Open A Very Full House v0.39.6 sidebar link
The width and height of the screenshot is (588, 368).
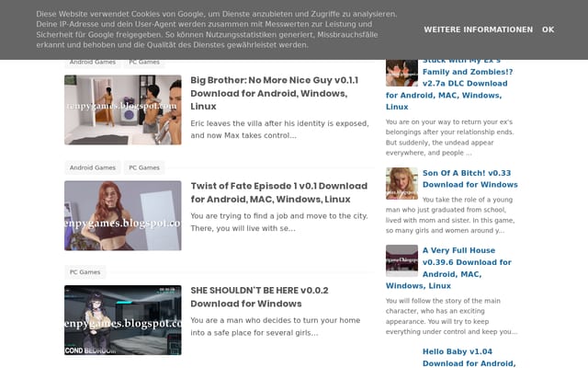(449, 268)
